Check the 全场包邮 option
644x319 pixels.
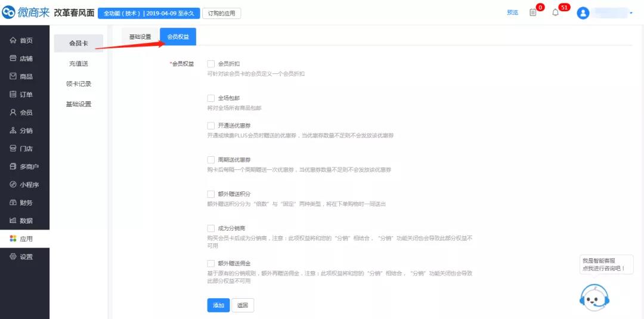point(210,98)
